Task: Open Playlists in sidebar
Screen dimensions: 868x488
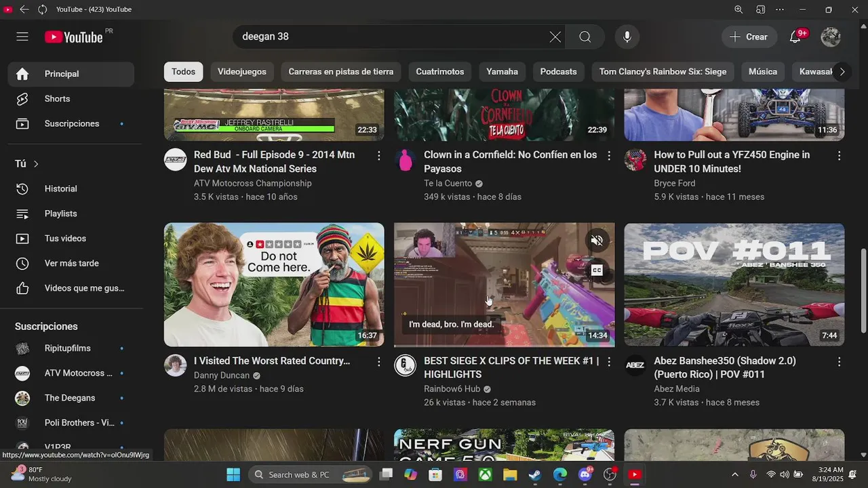Action: [x=71, y=213]
